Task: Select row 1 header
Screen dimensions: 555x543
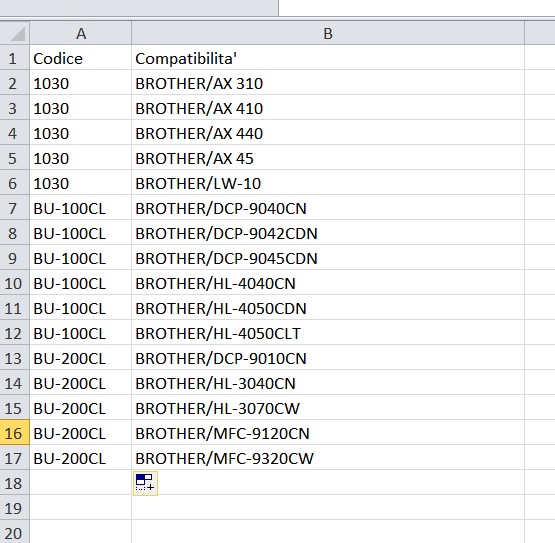Action: point(14,58)
